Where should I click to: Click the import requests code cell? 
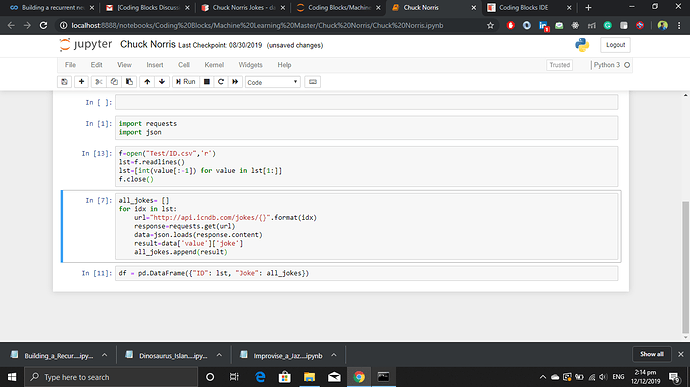tap(367, 128)
